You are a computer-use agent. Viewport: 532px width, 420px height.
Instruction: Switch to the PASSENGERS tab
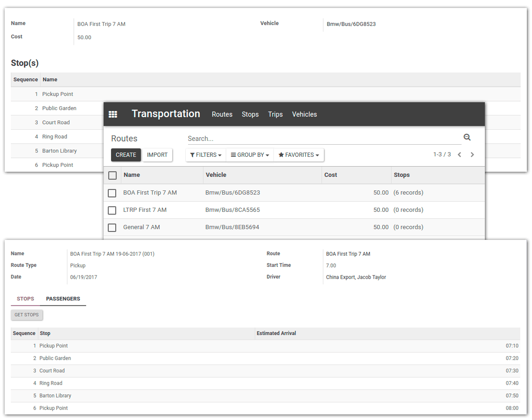63,299
